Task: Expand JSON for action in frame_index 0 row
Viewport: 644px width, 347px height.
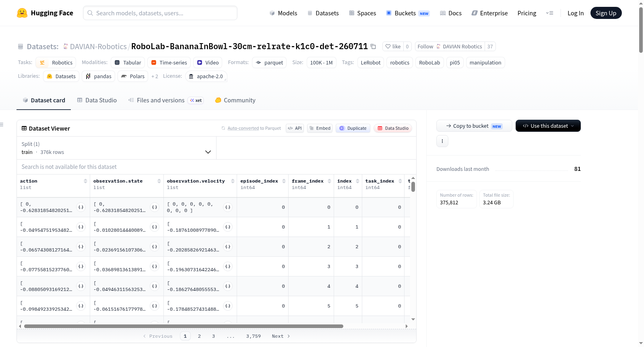Action: tap(81, 207)
